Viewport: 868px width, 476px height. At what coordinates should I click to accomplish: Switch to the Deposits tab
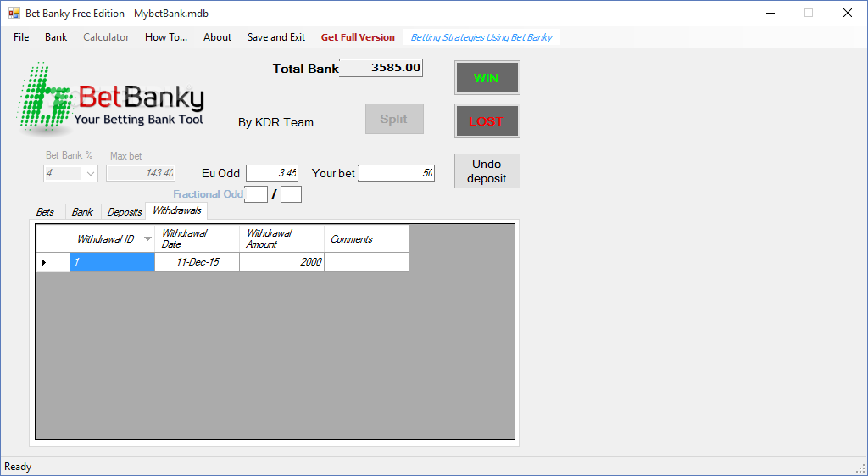tap(124, 211)
